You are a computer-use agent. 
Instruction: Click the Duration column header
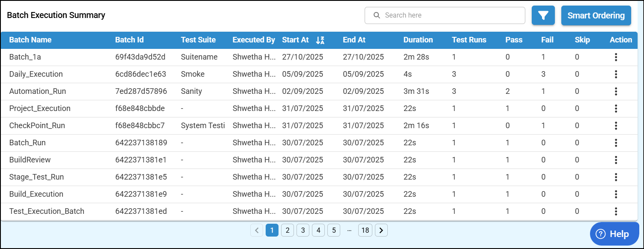pyautogui.click(x=418, y=40)
